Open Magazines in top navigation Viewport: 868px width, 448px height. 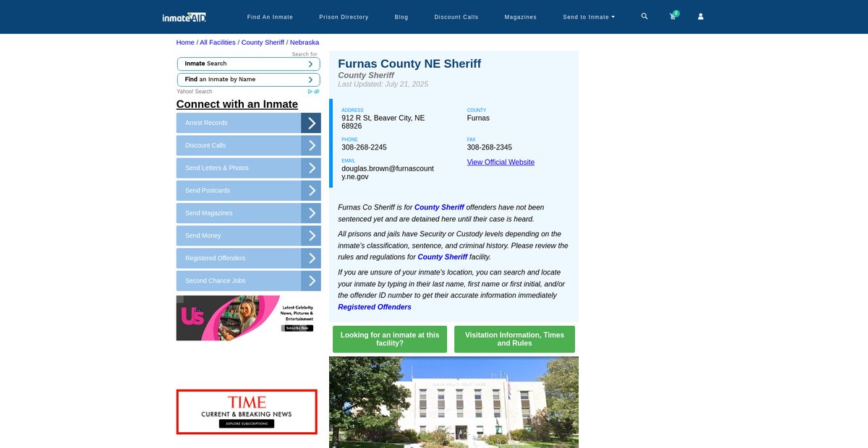[521, 17]
